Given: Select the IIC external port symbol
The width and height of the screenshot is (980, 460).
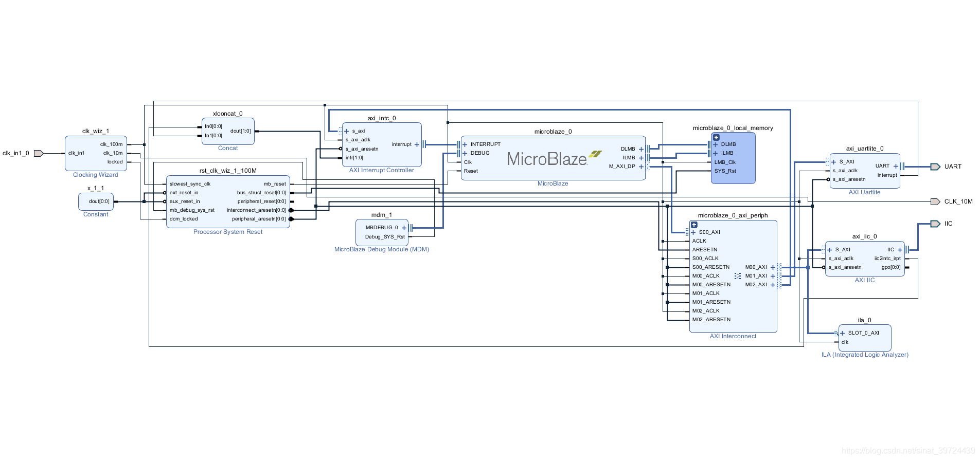Looking at the screenshot, I should click(936, 224).
